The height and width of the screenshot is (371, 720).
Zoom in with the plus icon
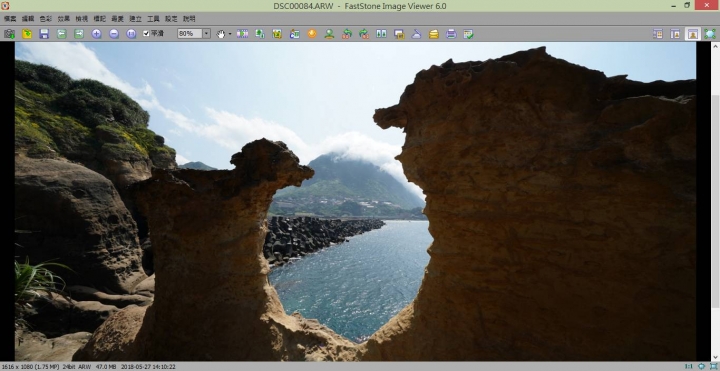96,34
